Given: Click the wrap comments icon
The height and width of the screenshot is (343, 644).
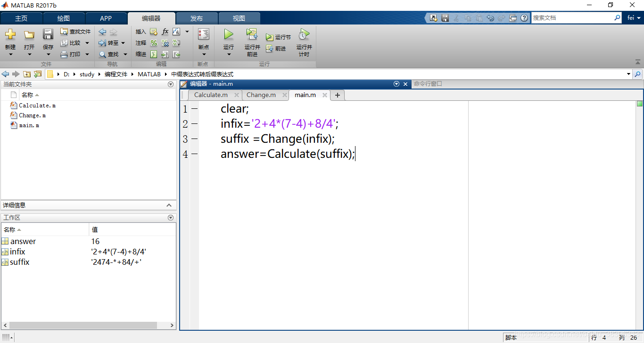Looking at the screenshot, I should pyautogui.click(x=176, y=43).
